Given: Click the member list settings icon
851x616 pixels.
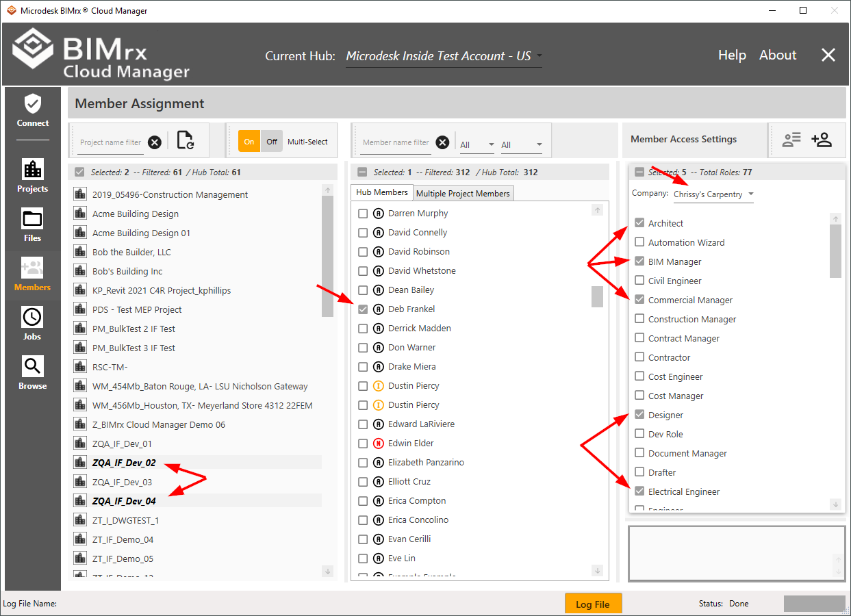Looking at the screenshot, I should 791,140.
